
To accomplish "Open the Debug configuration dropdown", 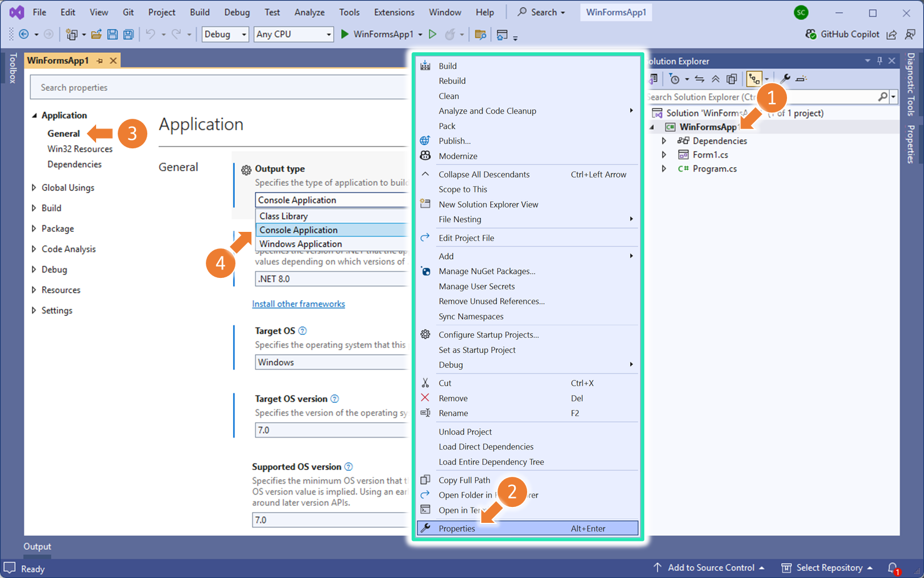I will click(225, 34).
